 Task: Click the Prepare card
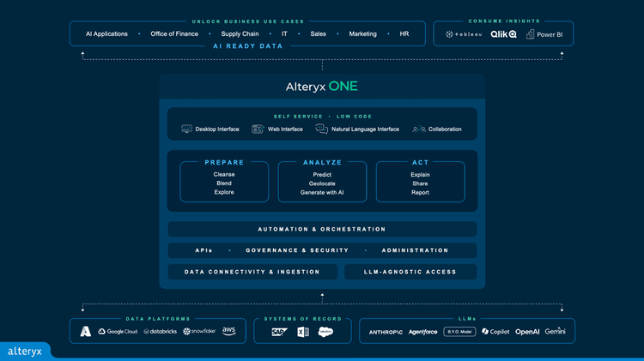(224, 181)
